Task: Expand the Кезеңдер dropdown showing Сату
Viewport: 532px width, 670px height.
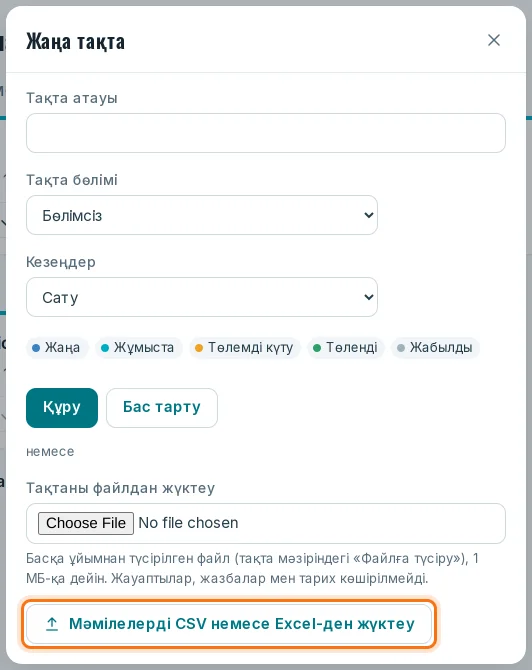Action: [202, 297]
